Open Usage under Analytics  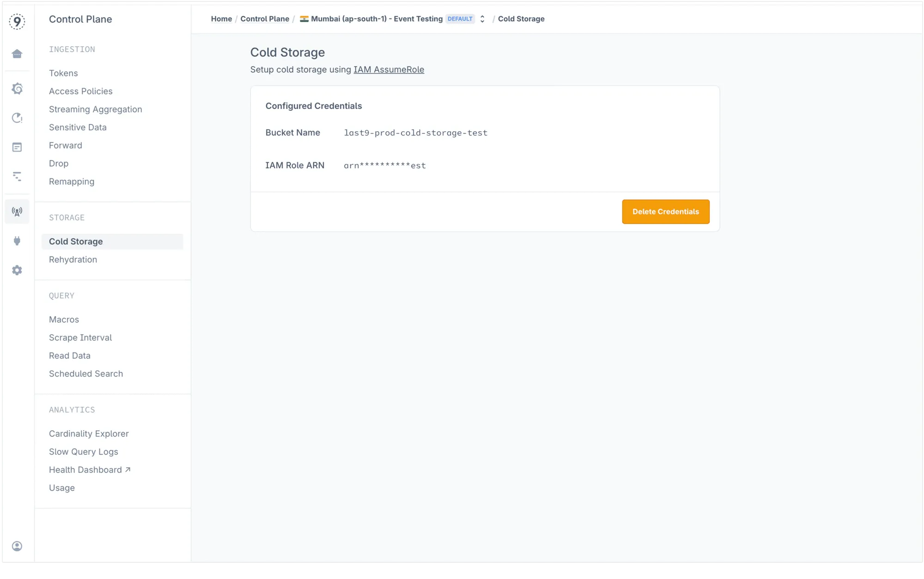pos(62,488)
